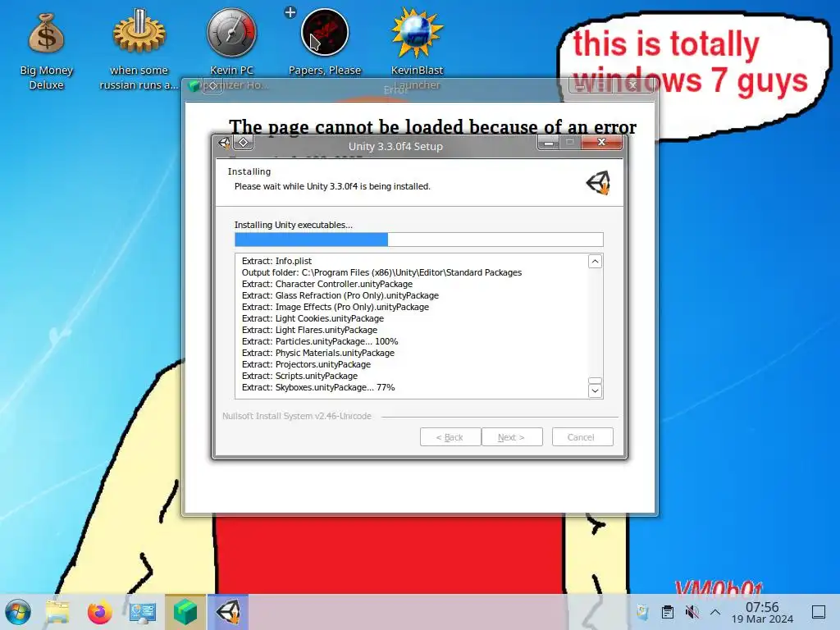
Task: Click the 'Unity 3.3.0f4 Setup' title bar
Action: point(395,146)
